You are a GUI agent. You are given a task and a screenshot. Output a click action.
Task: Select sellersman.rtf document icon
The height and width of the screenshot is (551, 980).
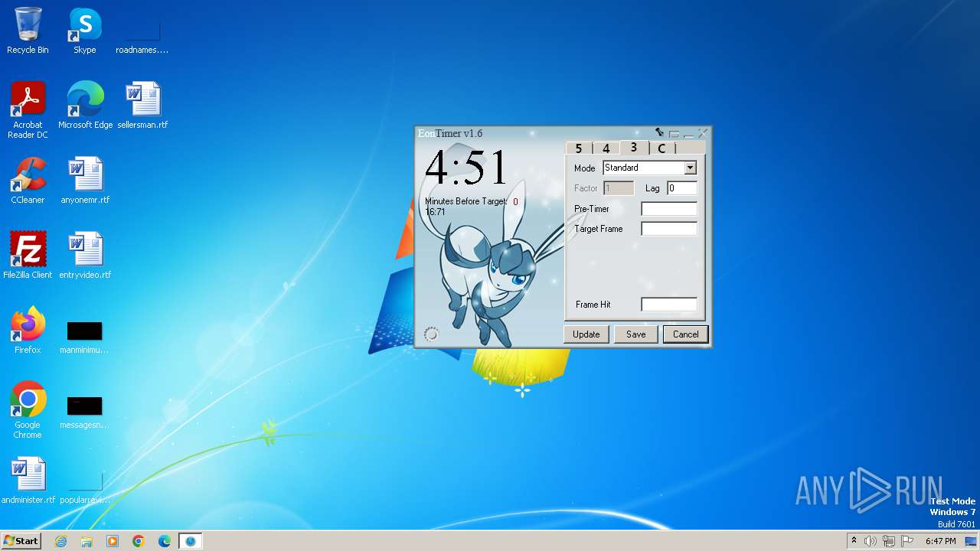coord(142,106)
